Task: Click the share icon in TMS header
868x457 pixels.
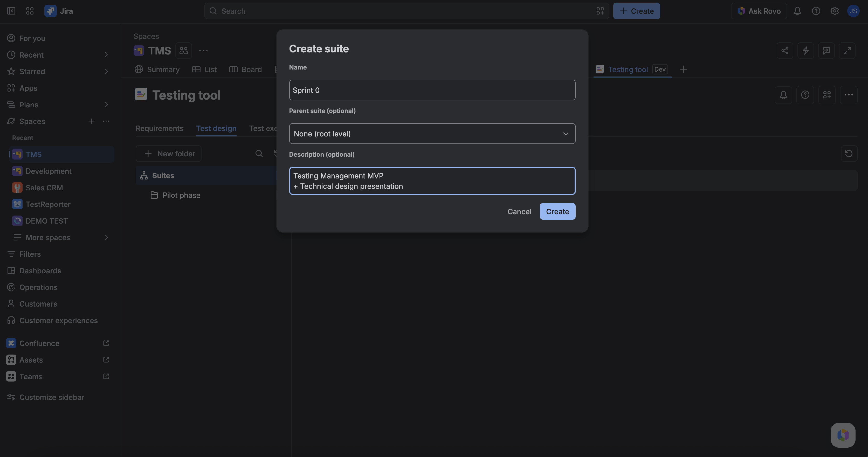Action: pos(785,51)
